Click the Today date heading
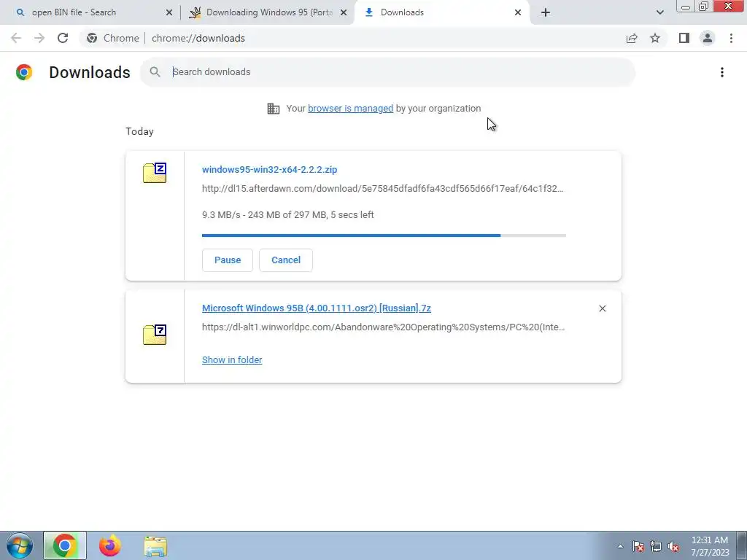747x560 pixels. coord(139,131)
